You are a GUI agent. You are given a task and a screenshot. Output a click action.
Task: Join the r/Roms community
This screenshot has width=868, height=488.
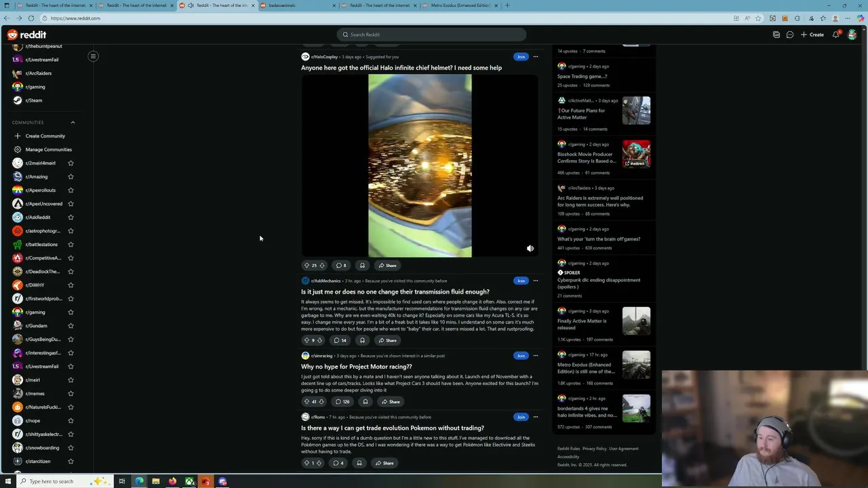click(521, 417)
